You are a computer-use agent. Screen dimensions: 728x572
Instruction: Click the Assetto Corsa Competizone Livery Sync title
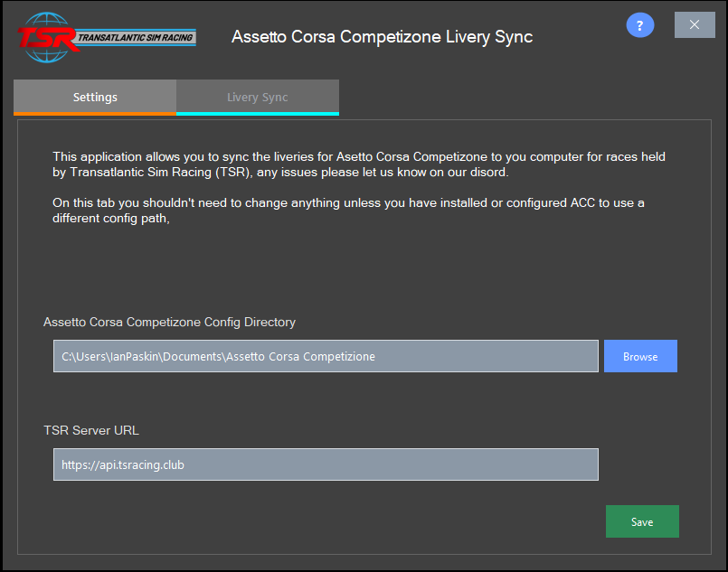point(383,37)
